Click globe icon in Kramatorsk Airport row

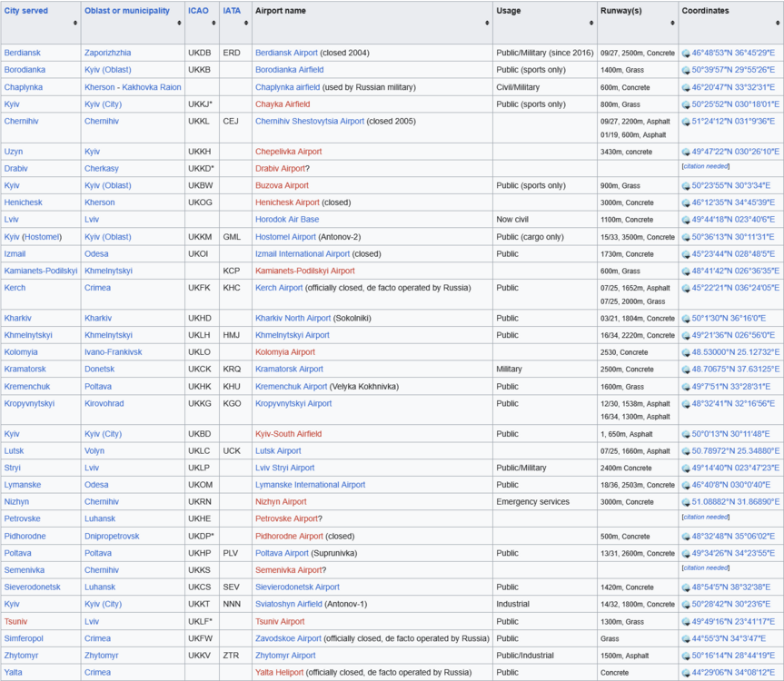pos(686,370)
